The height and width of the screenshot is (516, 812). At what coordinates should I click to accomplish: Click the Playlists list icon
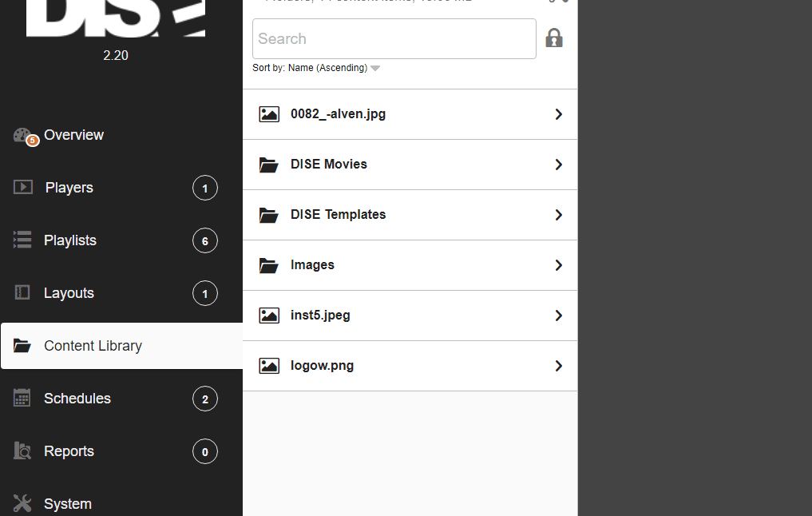coord(22,240)
